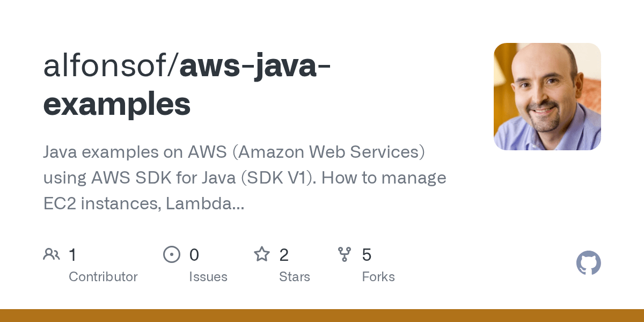
Task: Click the word examples in title
Action: 117,104
